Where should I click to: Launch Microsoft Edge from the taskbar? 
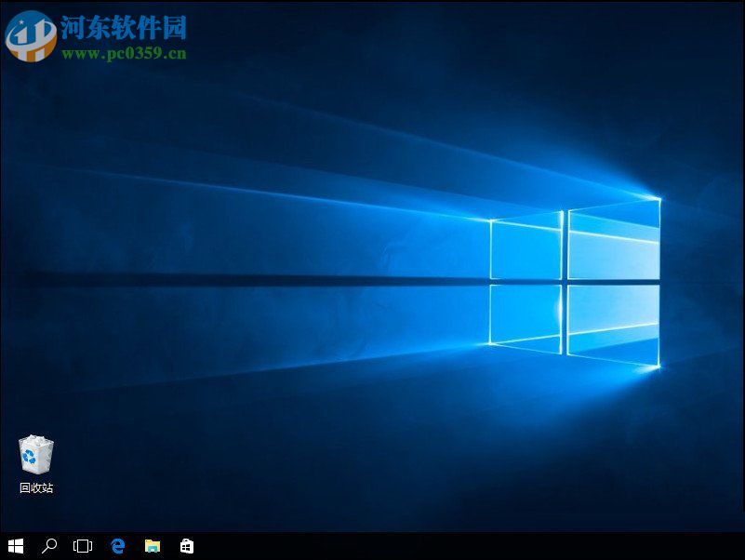pyautogui.click(x=118, y=546)
